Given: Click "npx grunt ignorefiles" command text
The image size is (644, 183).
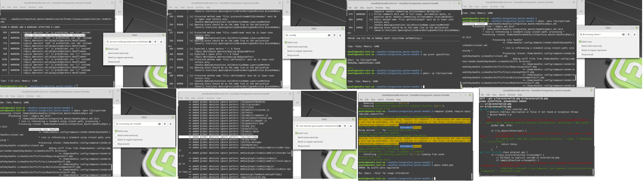Looking at the screenshot, I should (x=436, y=55).
